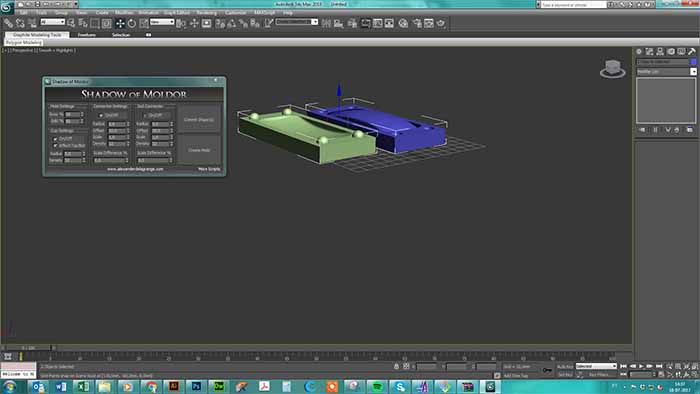Toggle Angle Snap in the toolbar
The height and width of the screenshot is (394, 700).
click(x=232, y=23)
